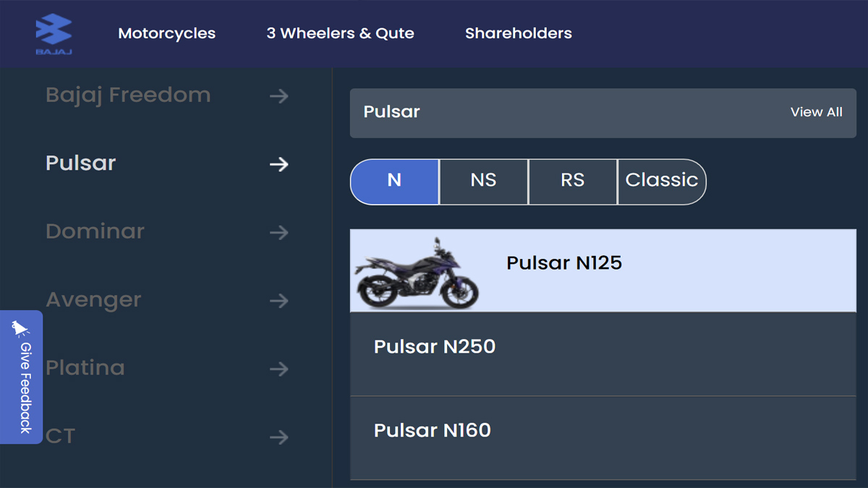
Task: Click the arrow beside Avenger
Action: tap(279, 301)
